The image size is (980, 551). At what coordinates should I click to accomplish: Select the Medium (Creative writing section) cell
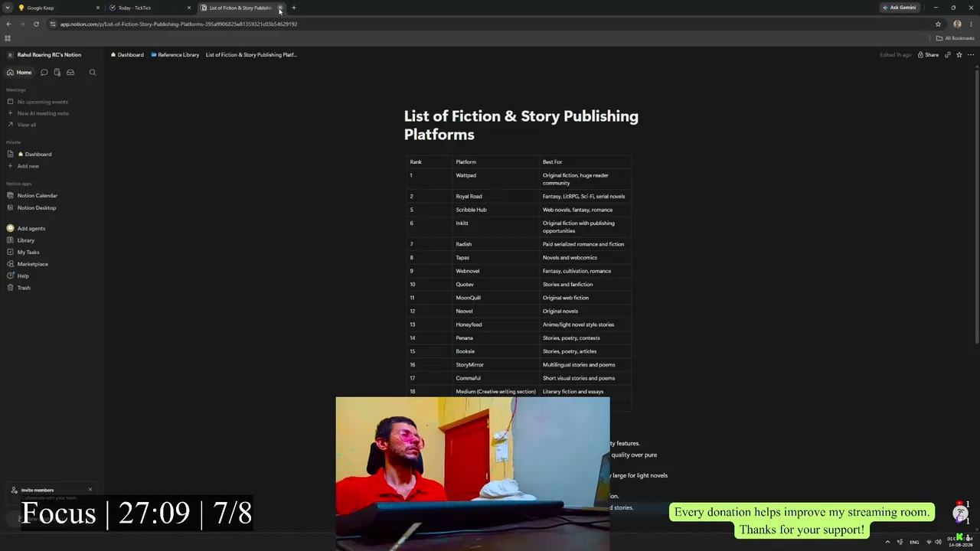click(496, 392)
